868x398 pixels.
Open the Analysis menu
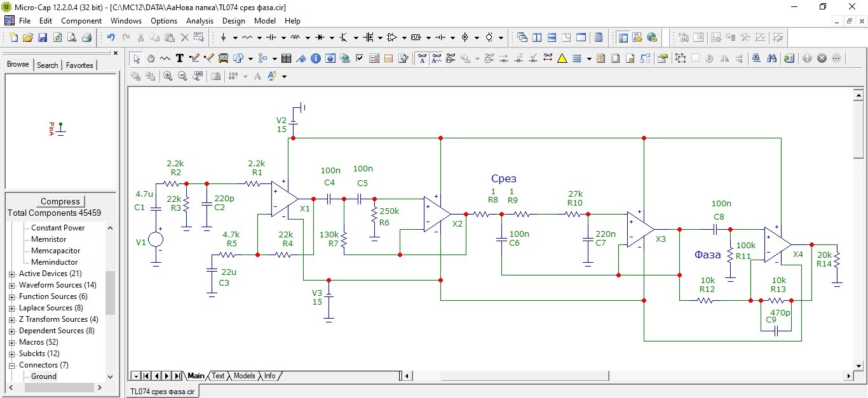tap(200, 21)
